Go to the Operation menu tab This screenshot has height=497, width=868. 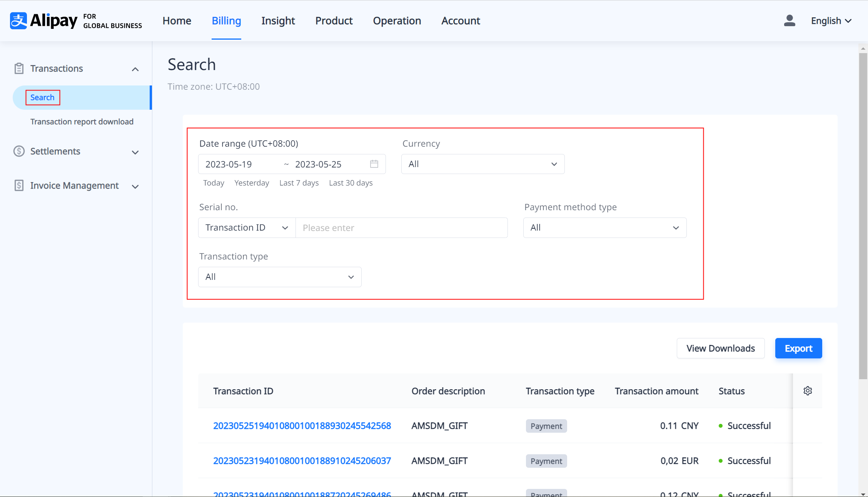pyautogui.click(x=397, y=21)
